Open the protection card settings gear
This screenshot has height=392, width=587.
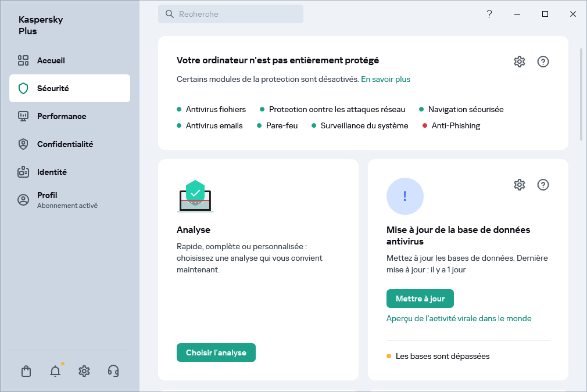click(519, 62)
